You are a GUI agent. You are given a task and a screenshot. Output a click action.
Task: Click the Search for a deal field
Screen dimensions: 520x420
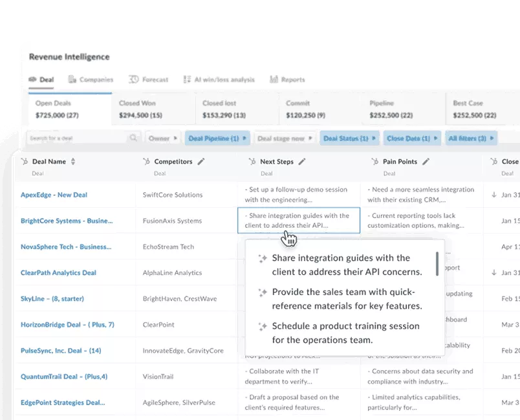83,138
